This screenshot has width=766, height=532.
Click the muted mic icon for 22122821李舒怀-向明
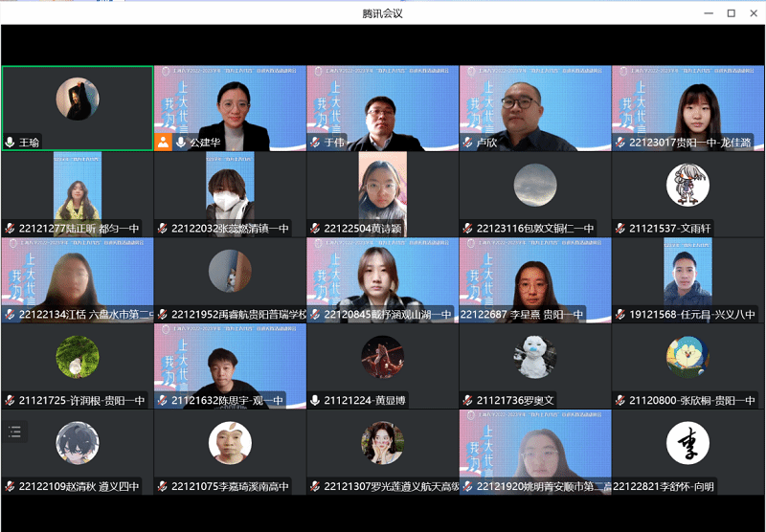(x=621, y=486)
